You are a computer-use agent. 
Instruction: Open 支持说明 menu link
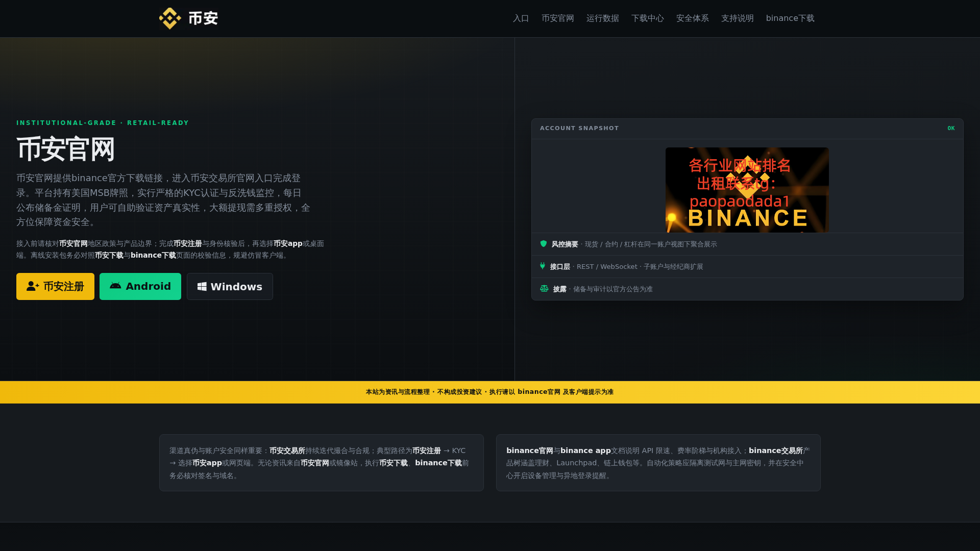(737, 18)
